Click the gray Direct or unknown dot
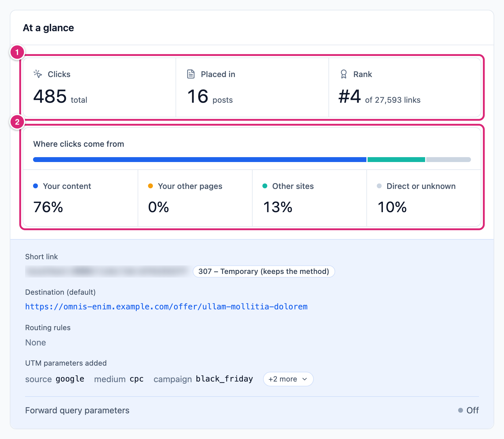 379,186
